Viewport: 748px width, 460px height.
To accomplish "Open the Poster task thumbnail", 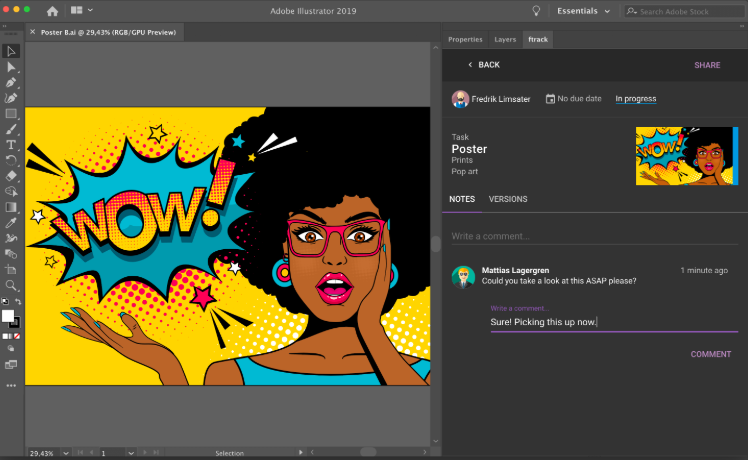I will (687, 156).
